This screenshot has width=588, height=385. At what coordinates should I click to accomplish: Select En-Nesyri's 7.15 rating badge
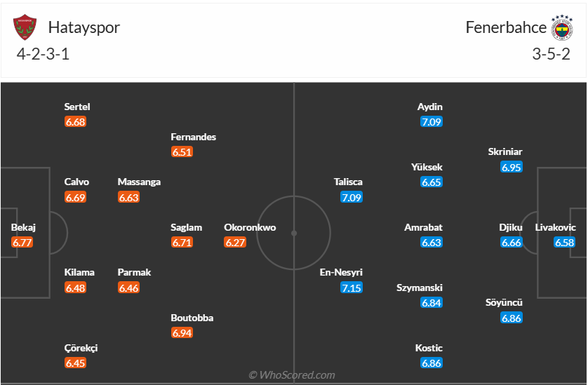352,288
